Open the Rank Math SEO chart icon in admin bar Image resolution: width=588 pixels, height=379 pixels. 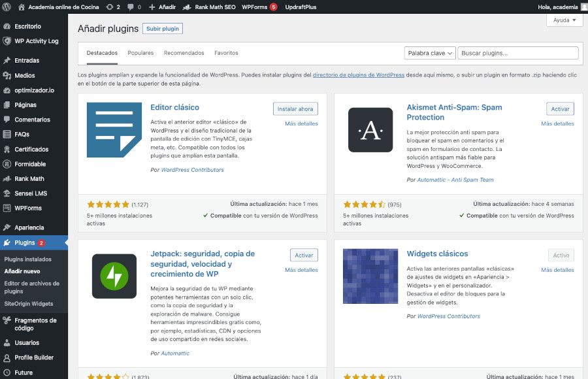pos(187,7)
